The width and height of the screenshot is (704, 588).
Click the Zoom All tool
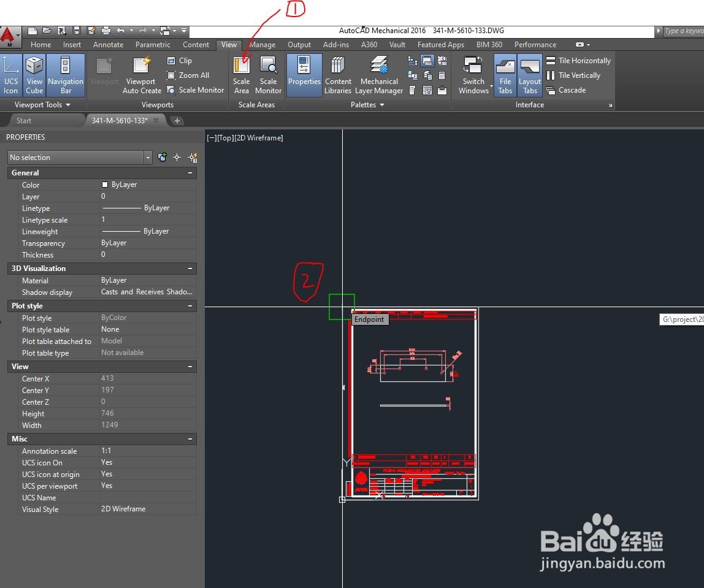(x=188, y=75)
